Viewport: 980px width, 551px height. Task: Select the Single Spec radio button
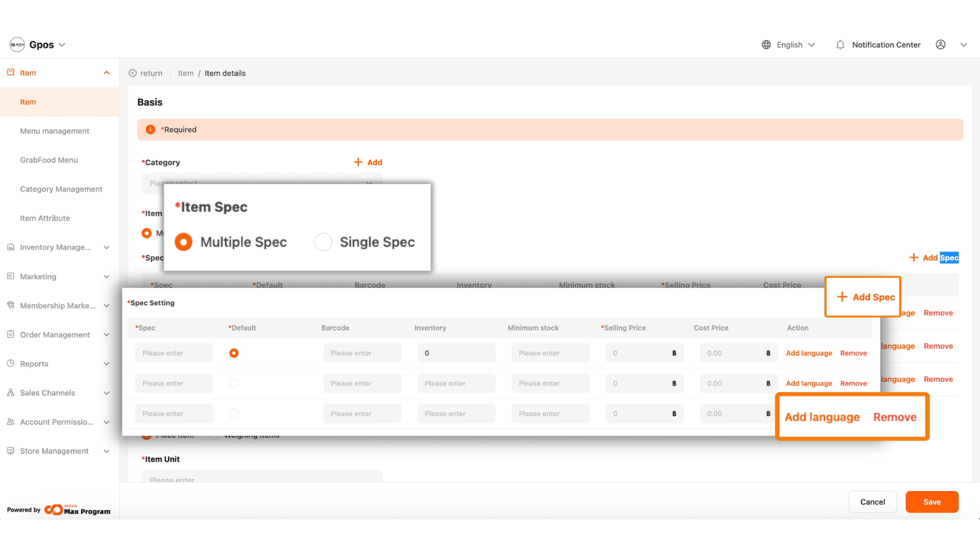click(x=323, y=242)
